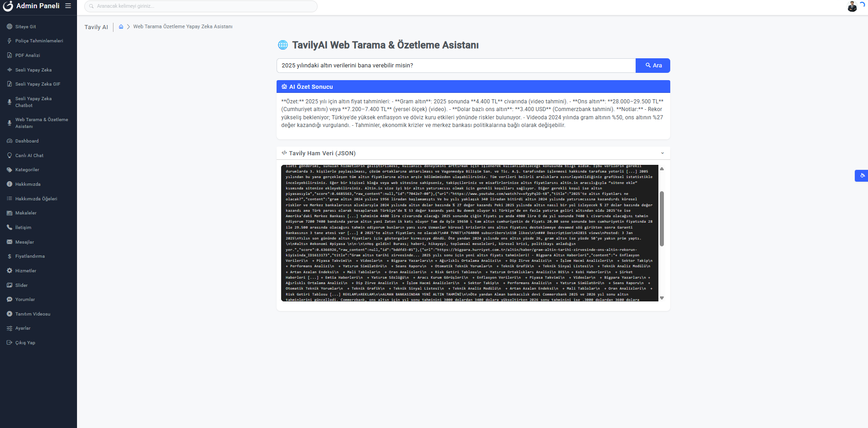This screenshot has height=428, width=868.
Task: Click the home icon in breadcrumb
Action: click(x=121, y=27)
